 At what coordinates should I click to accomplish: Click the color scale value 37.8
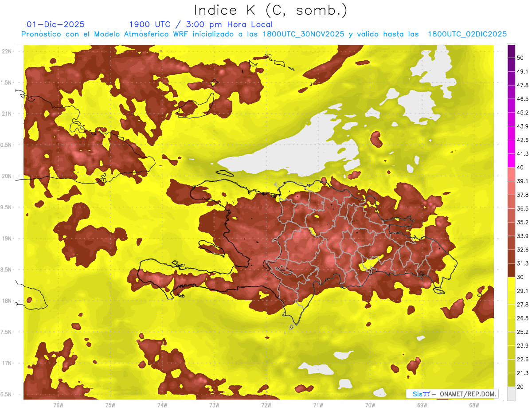pyautogui.click(x=523, y=195)
